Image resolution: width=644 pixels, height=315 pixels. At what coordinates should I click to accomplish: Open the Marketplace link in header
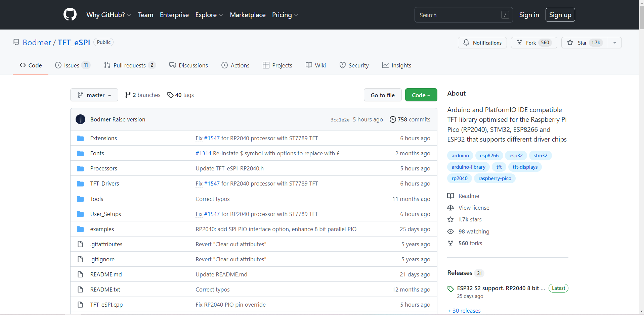click(x=248, y=15)
